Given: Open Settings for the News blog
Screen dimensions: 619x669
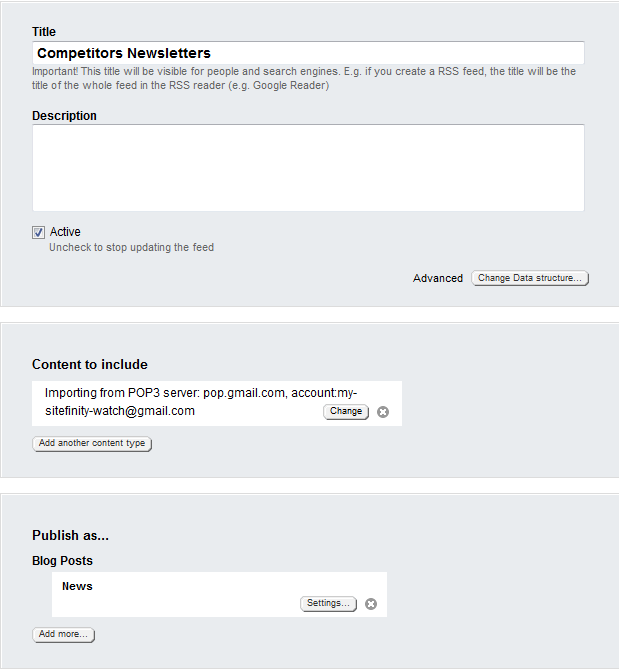Looking at the screenshot, I should point(328,604).
